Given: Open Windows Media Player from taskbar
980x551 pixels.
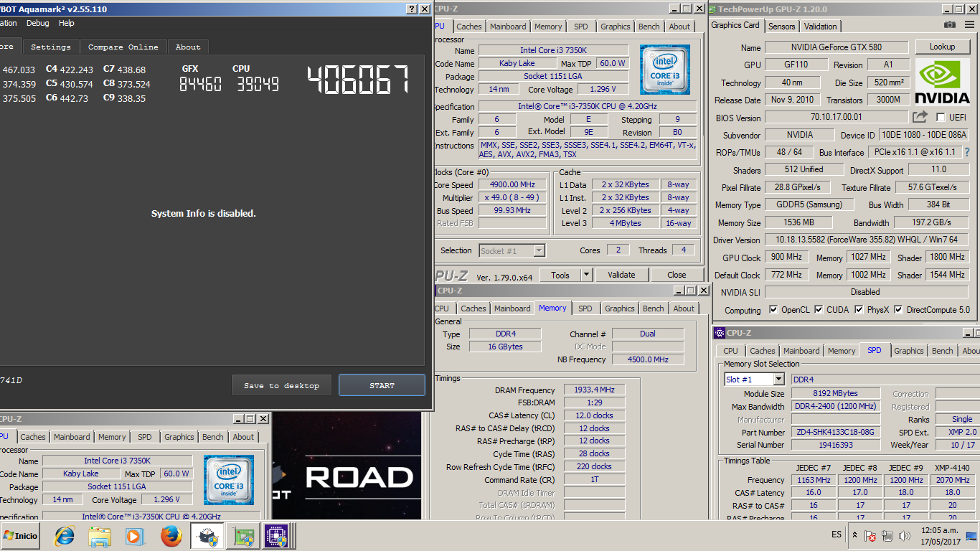Looking at the screenshot, I should pos(134,536).
